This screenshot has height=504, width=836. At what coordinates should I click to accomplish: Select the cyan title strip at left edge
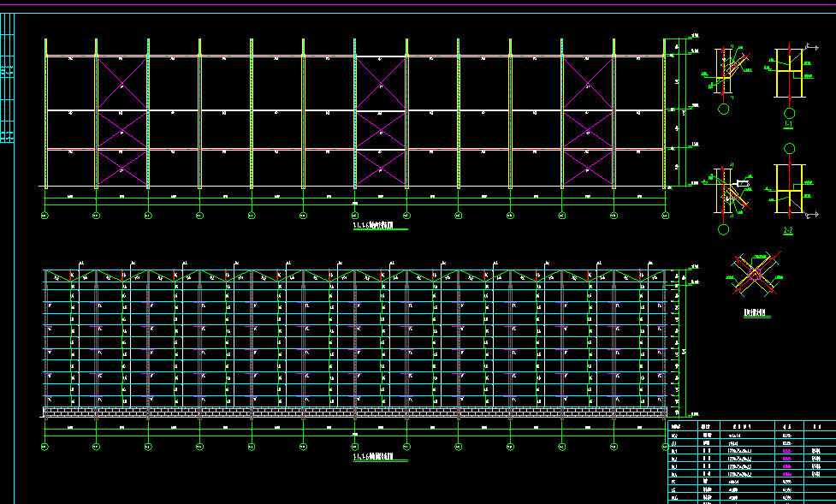pos(7,86)
